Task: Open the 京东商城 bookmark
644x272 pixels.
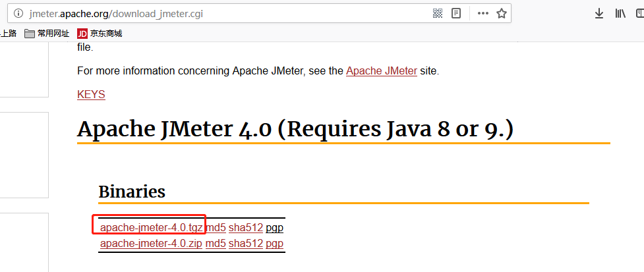Action: click(100, 34)
